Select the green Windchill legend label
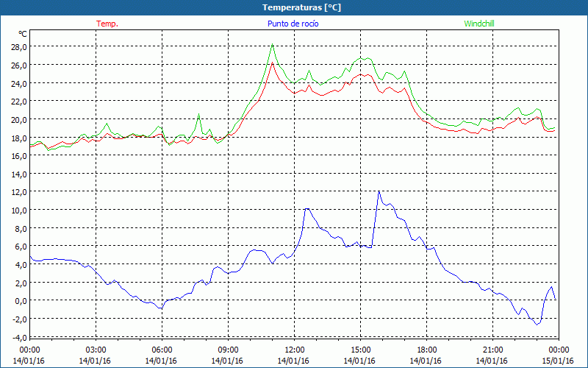Viewport: 588px width, 368px height. pyautogui.click(x=479, y=24)
